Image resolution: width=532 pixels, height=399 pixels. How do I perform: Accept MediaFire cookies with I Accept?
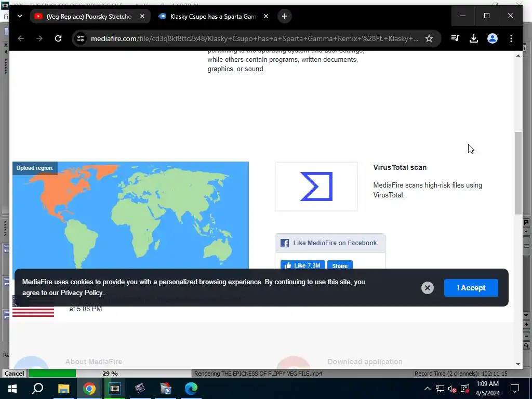point(471,288)
